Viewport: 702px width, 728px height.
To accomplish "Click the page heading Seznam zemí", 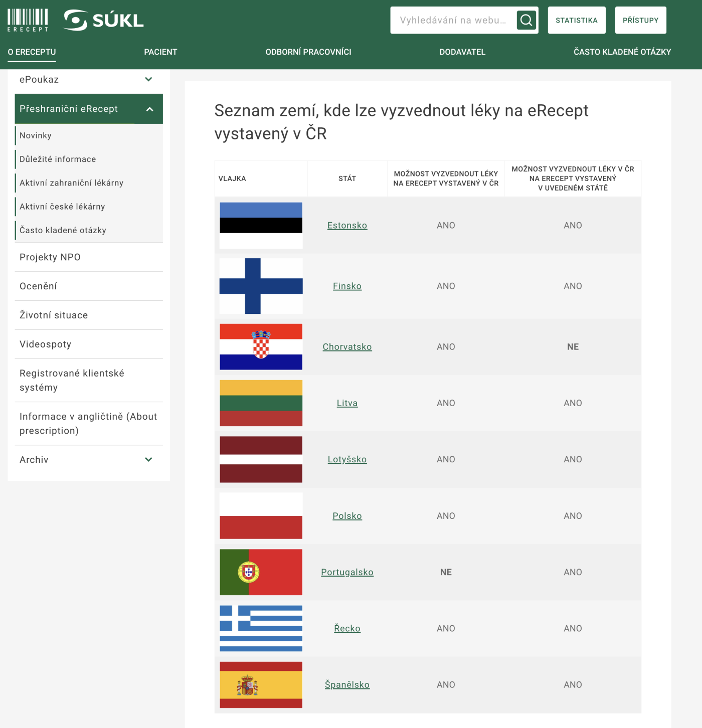I will coord(401,122).
